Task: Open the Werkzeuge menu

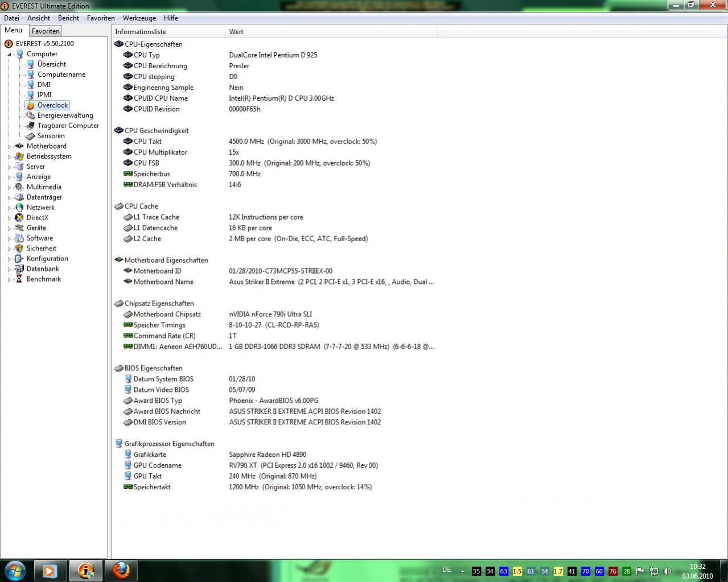Action: [x=139, y=18]
